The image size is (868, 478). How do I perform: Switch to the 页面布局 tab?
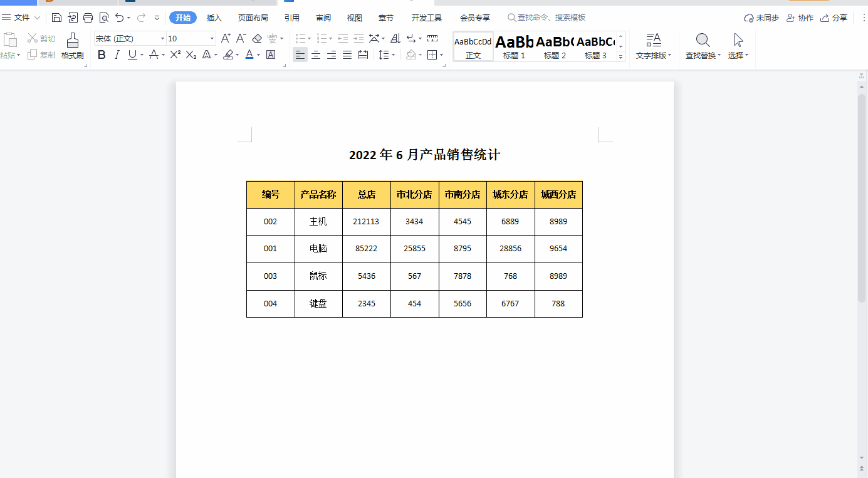pyautogui.click(x=253, y=18)
